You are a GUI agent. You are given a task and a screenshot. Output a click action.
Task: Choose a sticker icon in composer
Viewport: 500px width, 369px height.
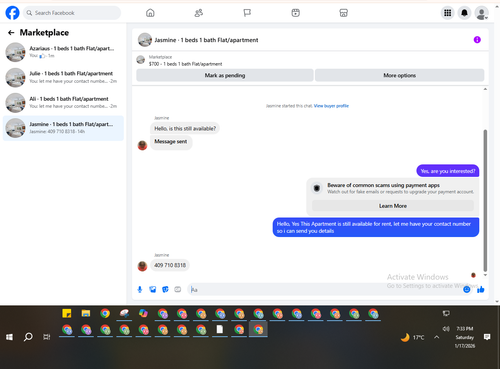[x=165, y=289]
